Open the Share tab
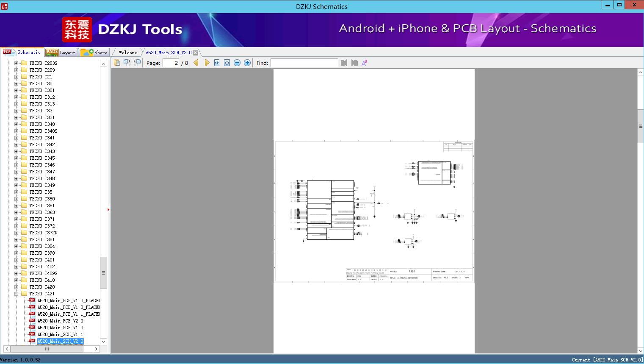Viewport: 644px width, 364px height. (x=94, y=53)
